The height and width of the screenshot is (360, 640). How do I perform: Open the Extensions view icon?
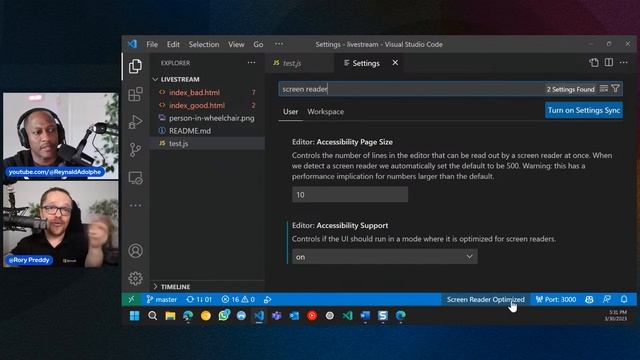coord(135,94)
